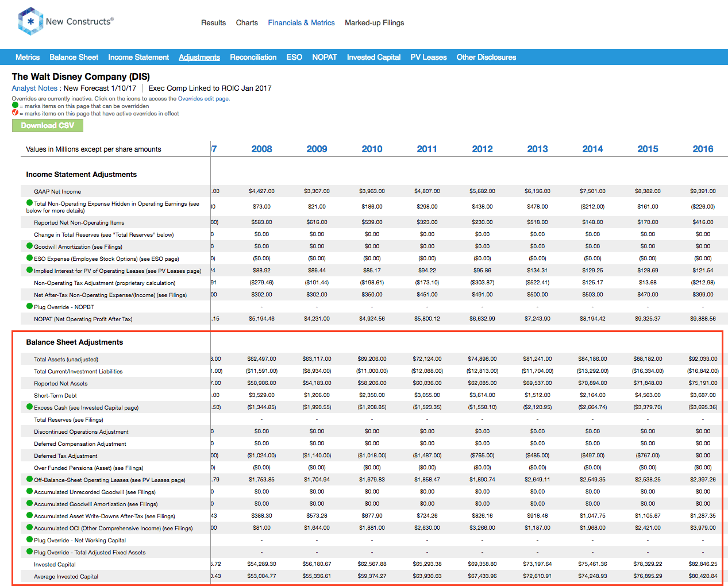728x586 pixels.
Task: Click override dot for Plug Override - Net Working Capital
Action: coord(29,539)
